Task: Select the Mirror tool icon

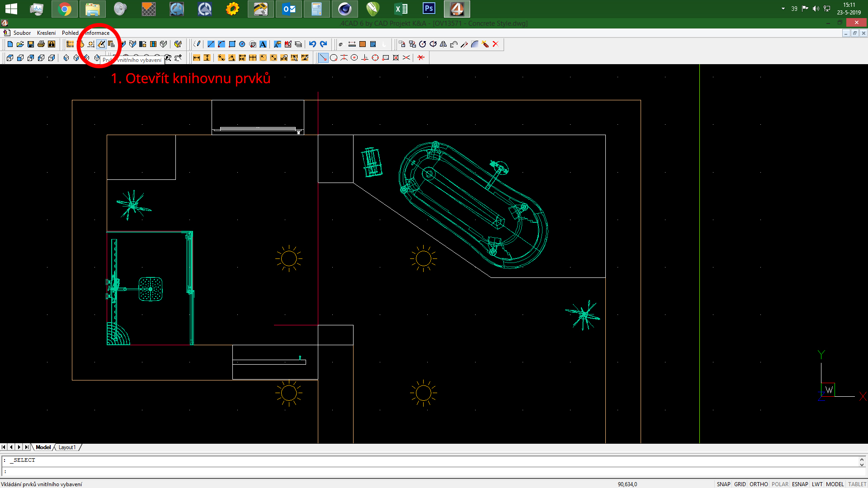Action: pyautogui.click(x=443, y=44)
